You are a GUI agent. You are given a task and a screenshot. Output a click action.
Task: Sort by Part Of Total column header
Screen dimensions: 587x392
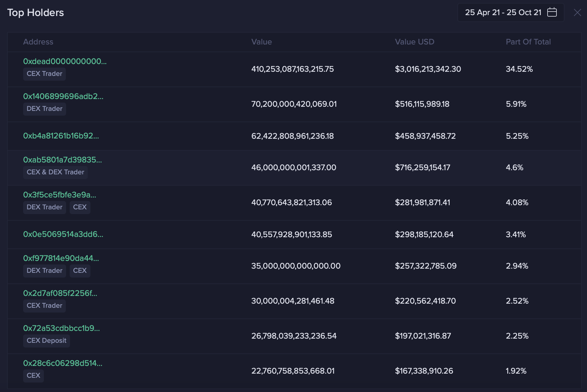click(528, 42)
